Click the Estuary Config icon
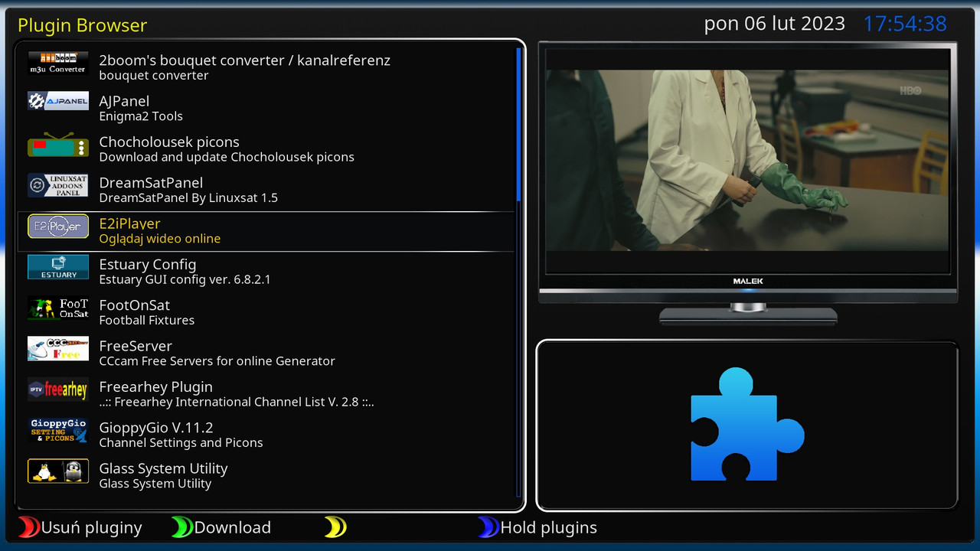 tap(58, 267)
